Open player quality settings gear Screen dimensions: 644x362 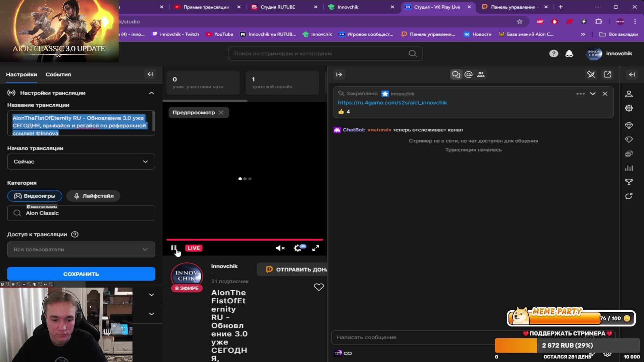(298, 248)
